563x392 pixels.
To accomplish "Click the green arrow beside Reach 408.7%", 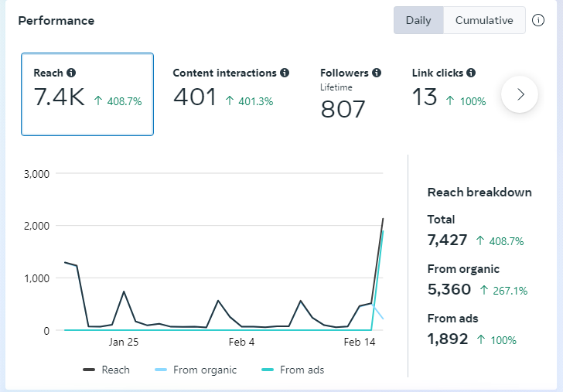I will (98, 101).
